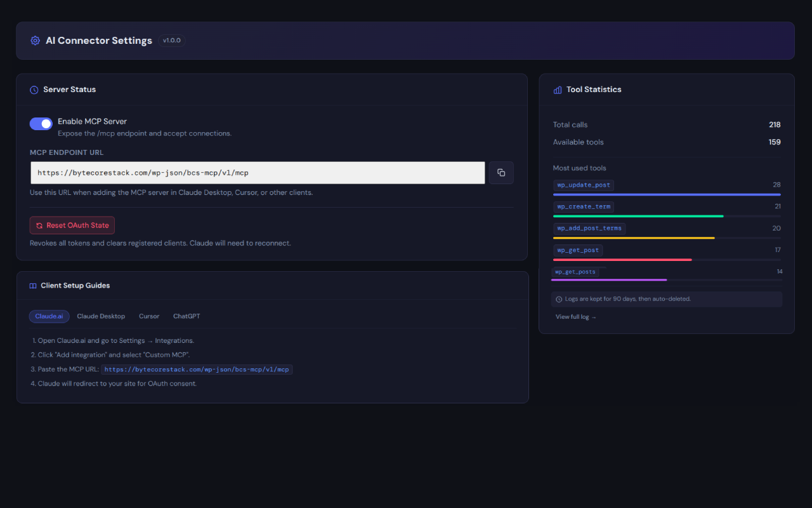Click the wp_add_post_terms tool tag
This screenshot has width=812, height=508.
coord(589,229)
